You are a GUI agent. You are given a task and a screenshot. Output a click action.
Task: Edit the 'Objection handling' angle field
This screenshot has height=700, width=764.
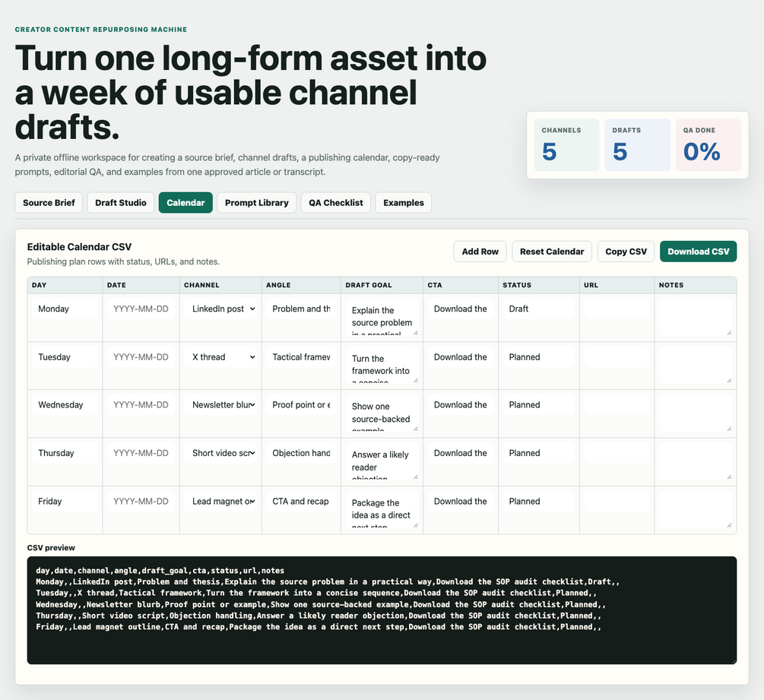pyautogui.click(x=301, y=453)
